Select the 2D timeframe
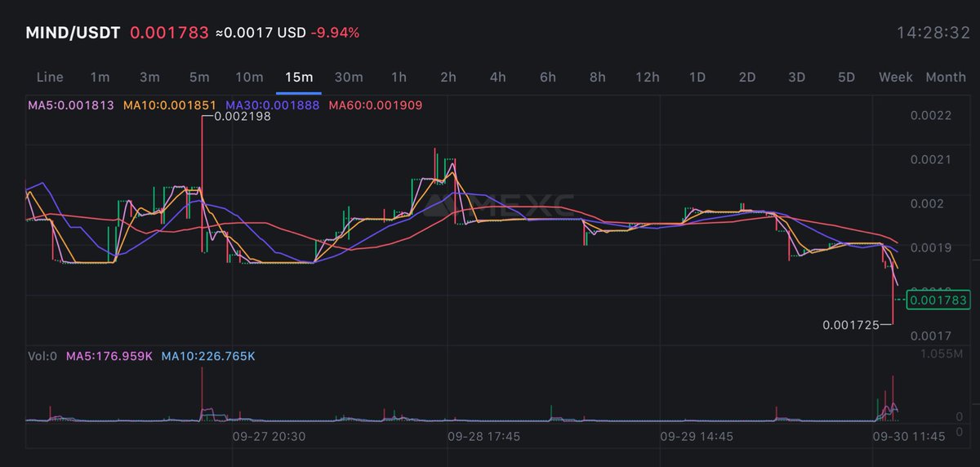The width and height of the screenshot is (980, 467). pyautogui.click(x=747, y=77)
